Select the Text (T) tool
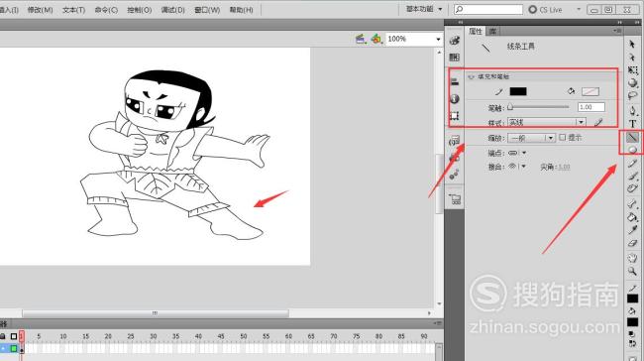The image size is (644, 361). (x=632, y=123)
